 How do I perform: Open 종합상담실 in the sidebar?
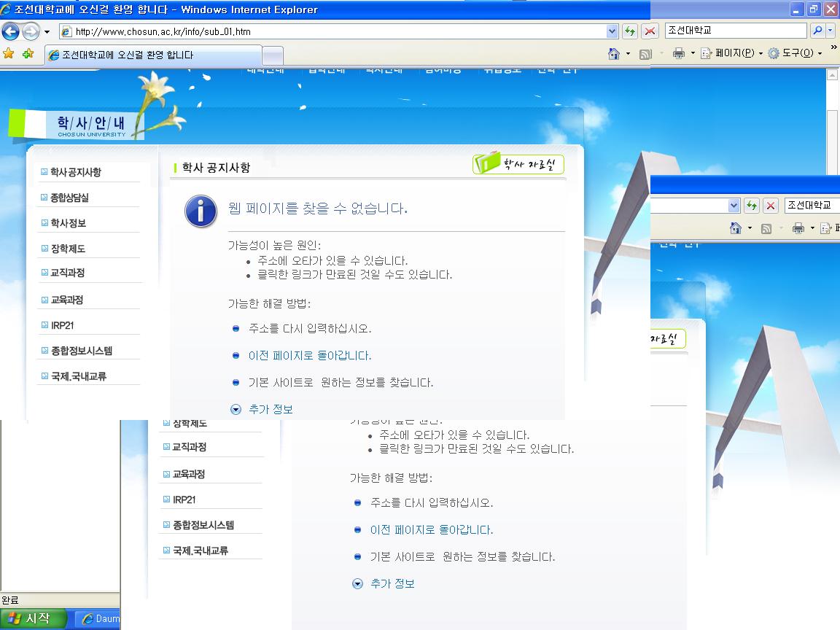pos(69,197)
